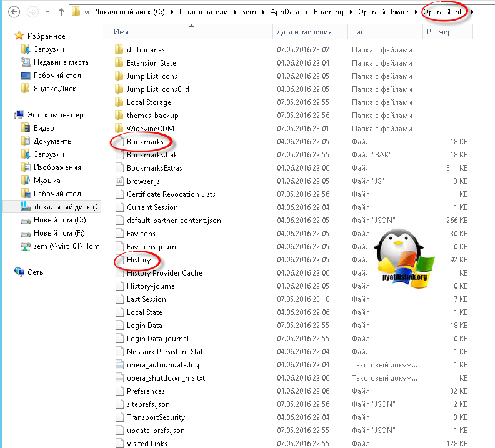Navigate to Локальный диск (C:) breadcrumb
495x448 pixels.
pos(129,12)
